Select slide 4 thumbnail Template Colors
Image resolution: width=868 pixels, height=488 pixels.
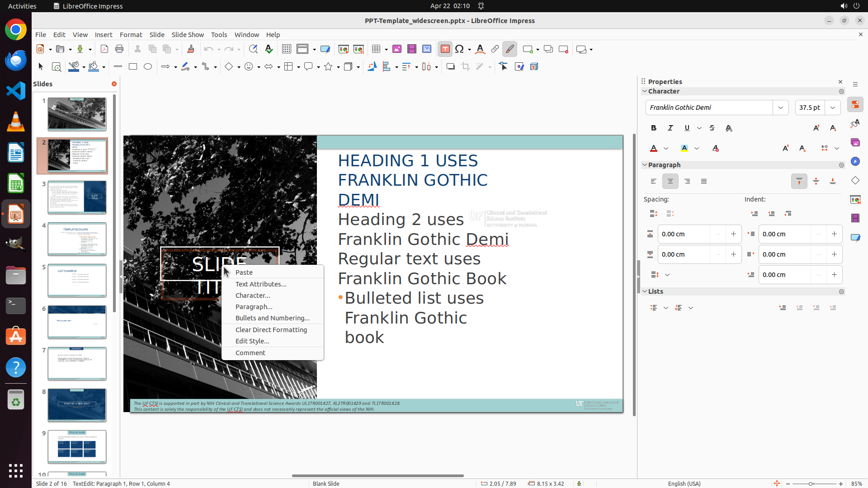pos(77,239)
